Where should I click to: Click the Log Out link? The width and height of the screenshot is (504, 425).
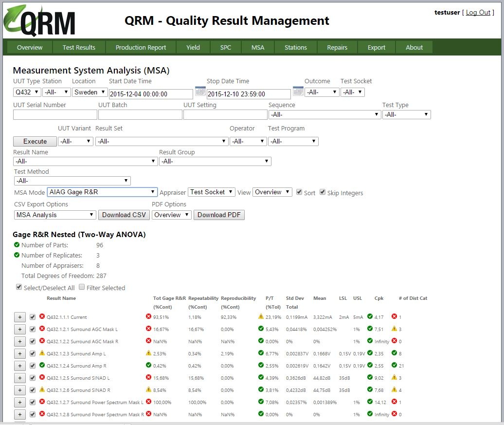478,13
